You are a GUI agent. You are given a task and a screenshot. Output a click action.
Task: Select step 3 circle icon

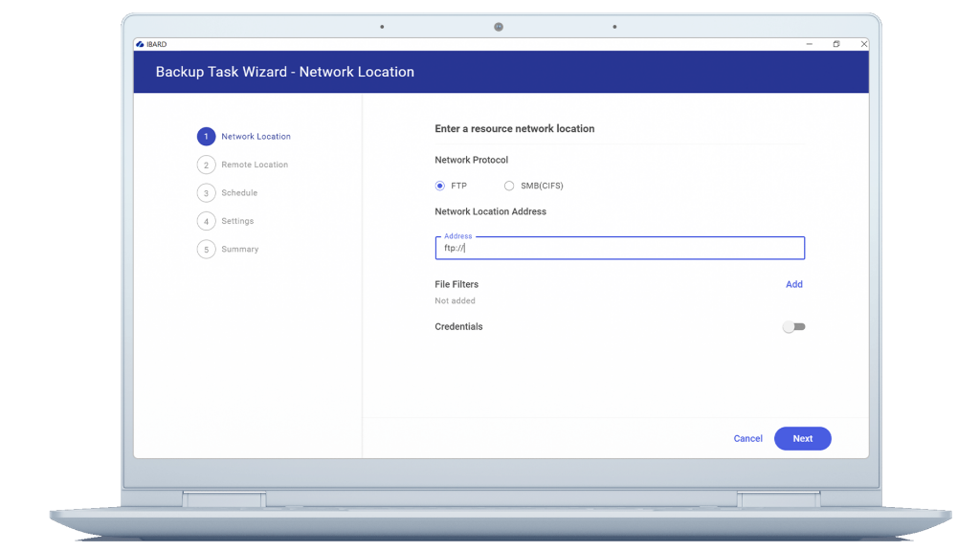(207, 193)
